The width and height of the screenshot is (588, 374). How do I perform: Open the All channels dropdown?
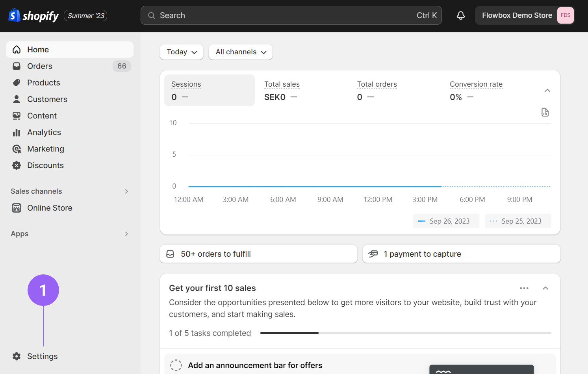241,52
